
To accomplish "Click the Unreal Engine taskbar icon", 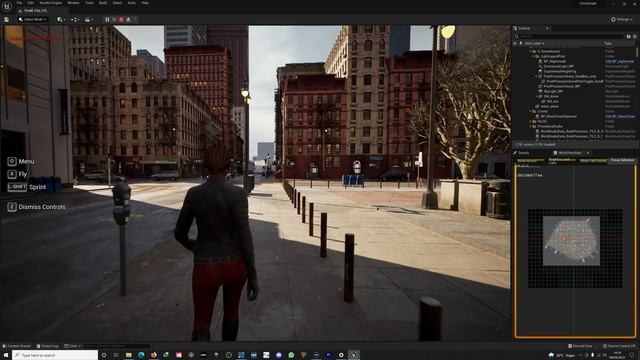I will pos(353,355).
